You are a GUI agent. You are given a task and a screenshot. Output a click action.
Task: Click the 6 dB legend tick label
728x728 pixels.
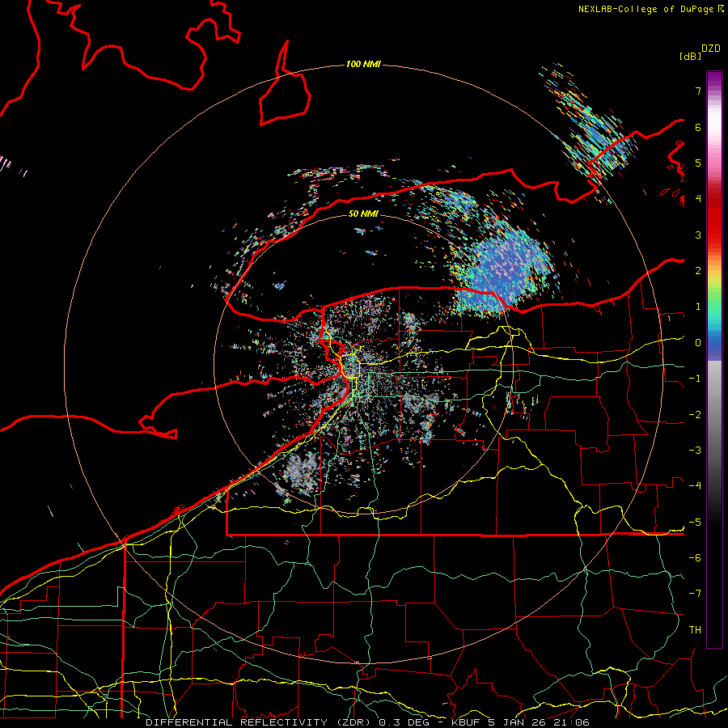point(698,127)
